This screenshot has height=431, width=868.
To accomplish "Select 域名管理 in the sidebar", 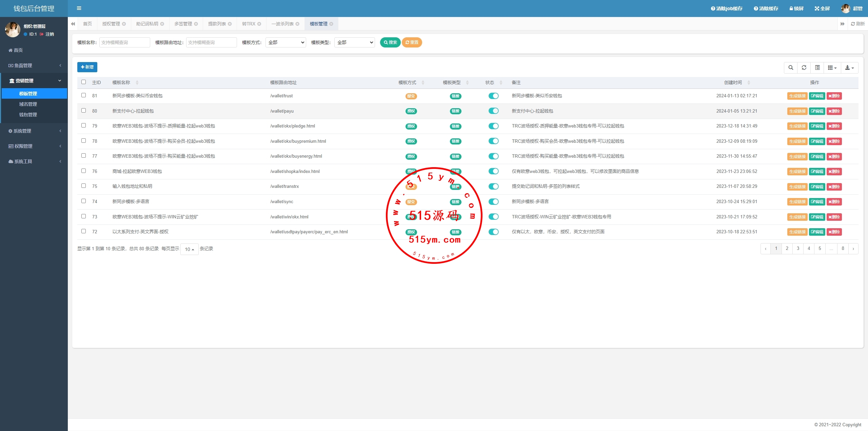I will (28, 104).
